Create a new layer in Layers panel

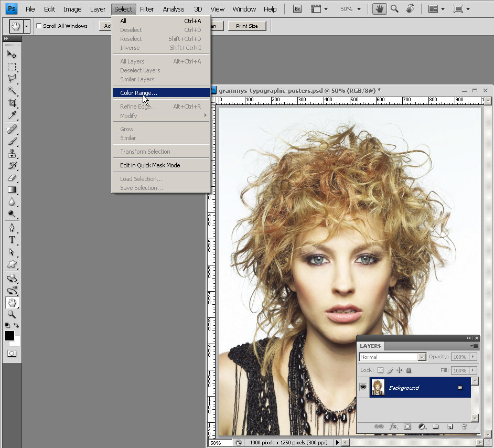pos(449,427)
